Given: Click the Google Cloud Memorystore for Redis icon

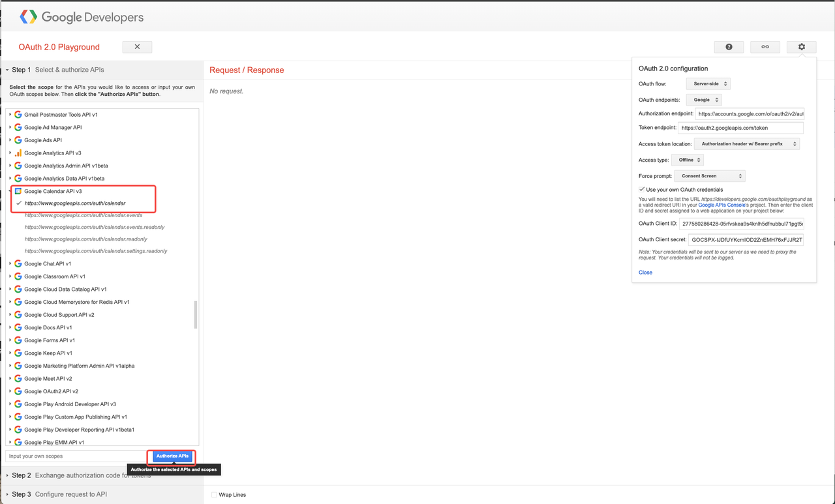Looking at the screenshot, I should pyautogui.click(x=18, y=302).
